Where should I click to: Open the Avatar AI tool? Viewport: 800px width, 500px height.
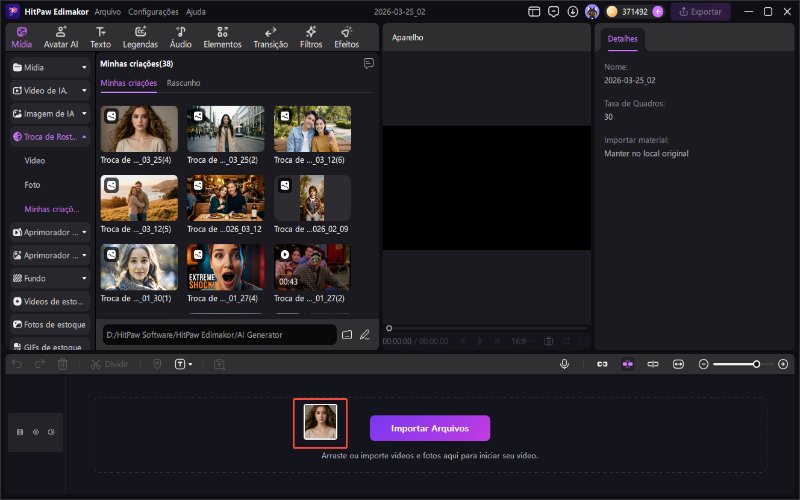point(61,38)
